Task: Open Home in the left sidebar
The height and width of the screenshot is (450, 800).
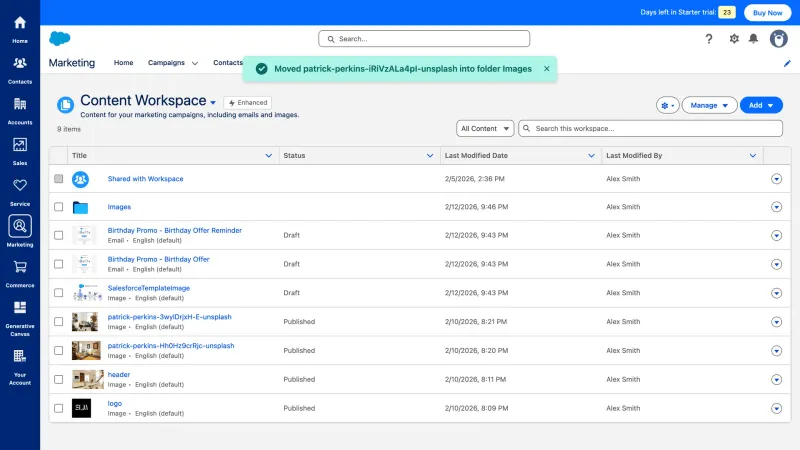Action: point(20,29)
